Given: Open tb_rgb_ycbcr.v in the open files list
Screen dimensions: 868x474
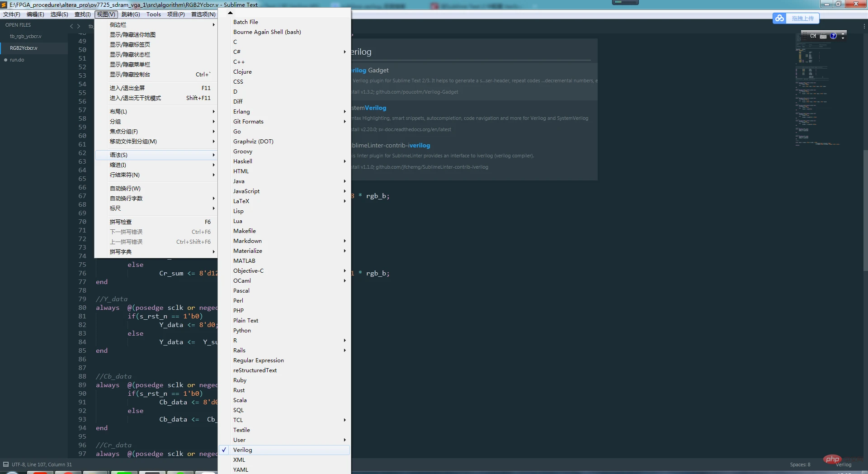Looking at the screenshot, I should pyautogui.click(x=25, y=36).
